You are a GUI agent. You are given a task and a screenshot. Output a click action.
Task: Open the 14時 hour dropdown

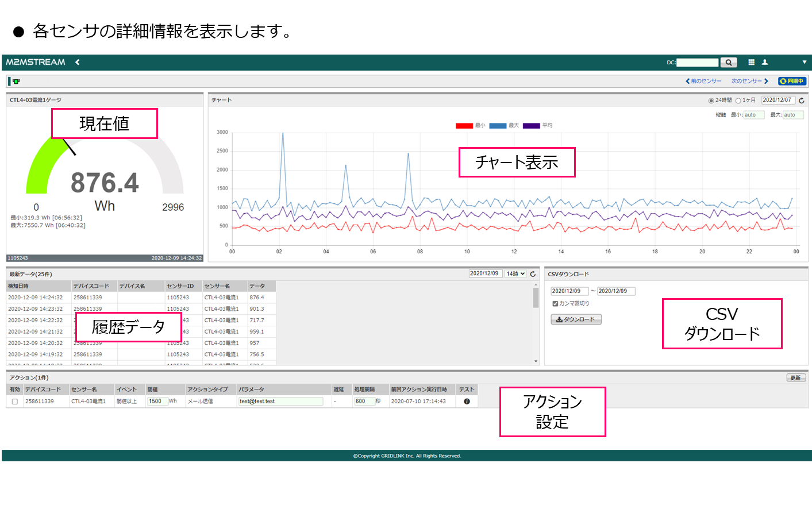click(515, 273)
